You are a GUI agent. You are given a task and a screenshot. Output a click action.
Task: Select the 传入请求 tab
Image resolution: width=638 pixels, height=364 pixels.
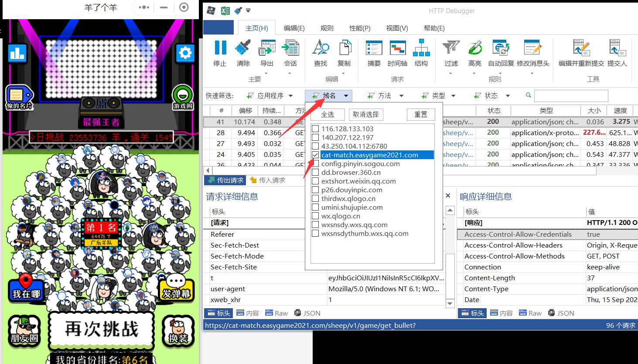pos(268,180)
